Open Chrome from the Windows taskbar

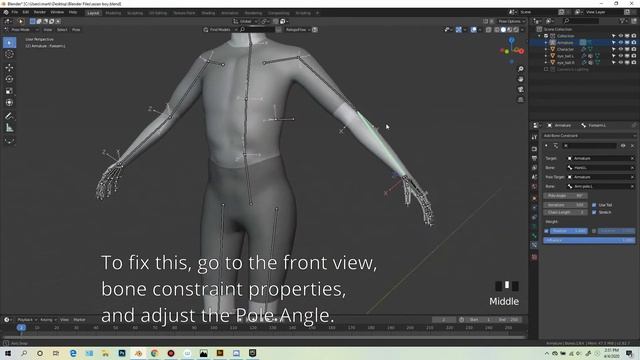pyautogui.click(x=154, y=353)
